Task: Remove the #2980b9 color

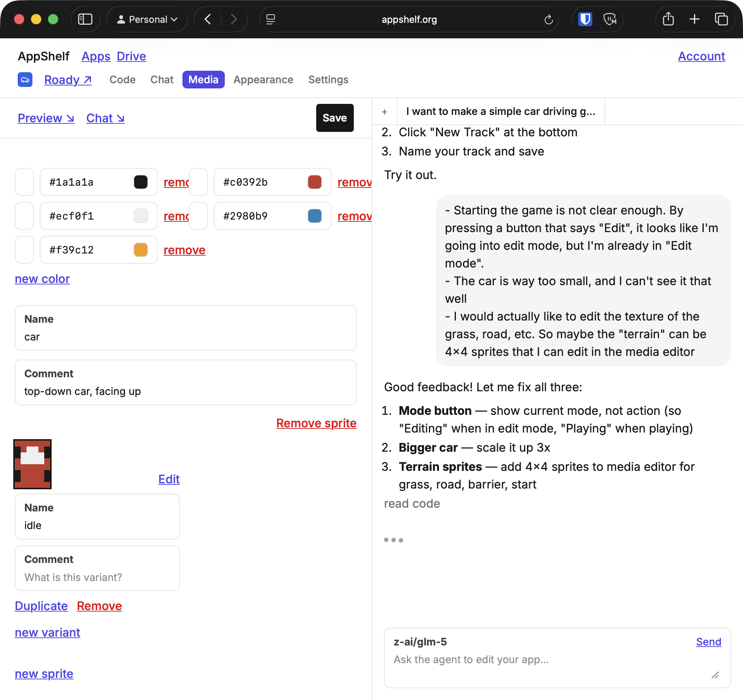Action: (x=354, y=216)
